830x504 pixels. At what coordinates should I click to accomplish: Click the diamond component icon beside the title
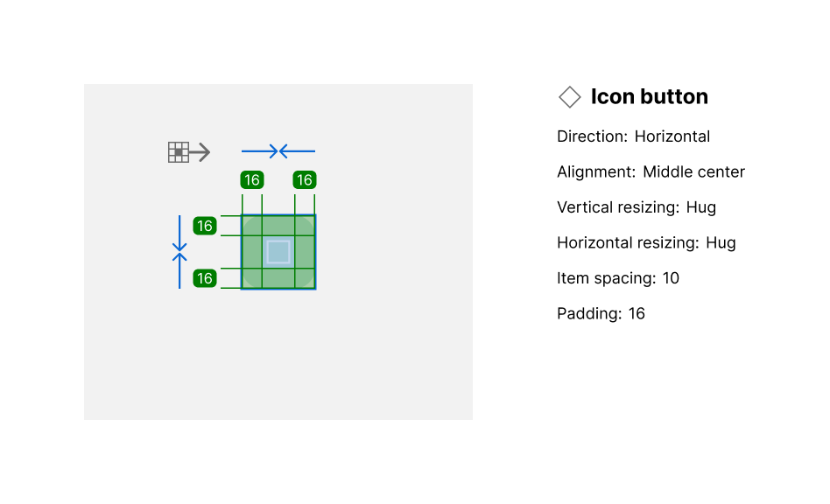[570, 97]
